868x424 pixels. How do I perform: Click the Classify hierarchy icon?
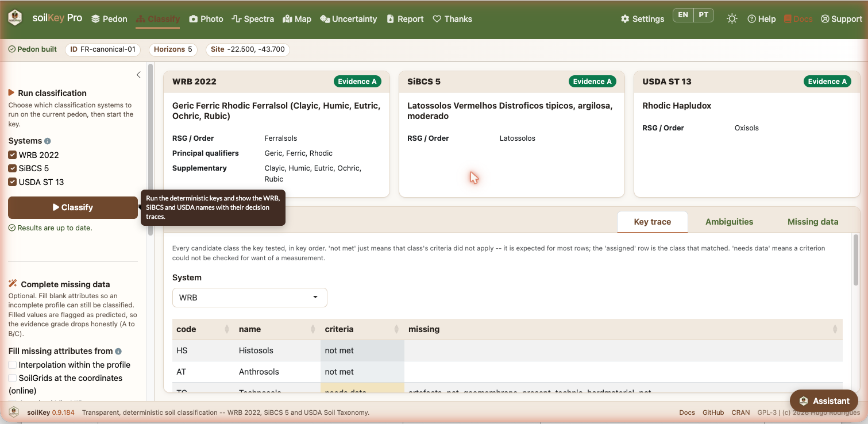(141, 19)
